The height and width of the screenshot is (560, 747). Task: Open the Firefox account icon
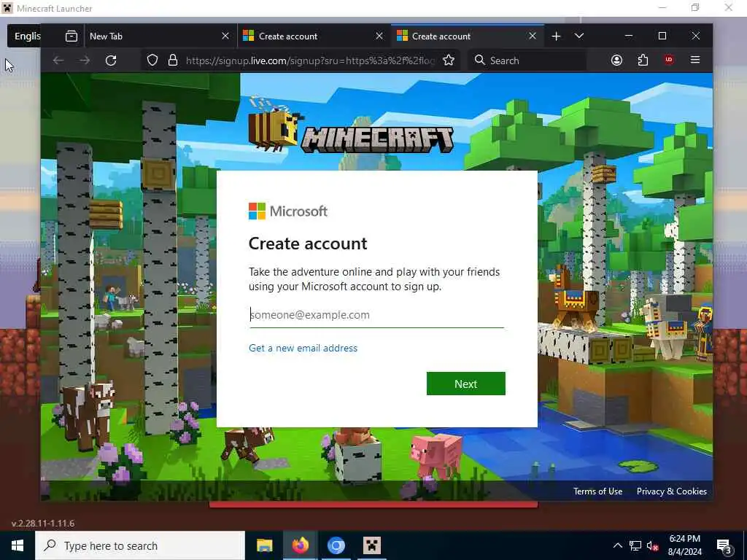616,60
